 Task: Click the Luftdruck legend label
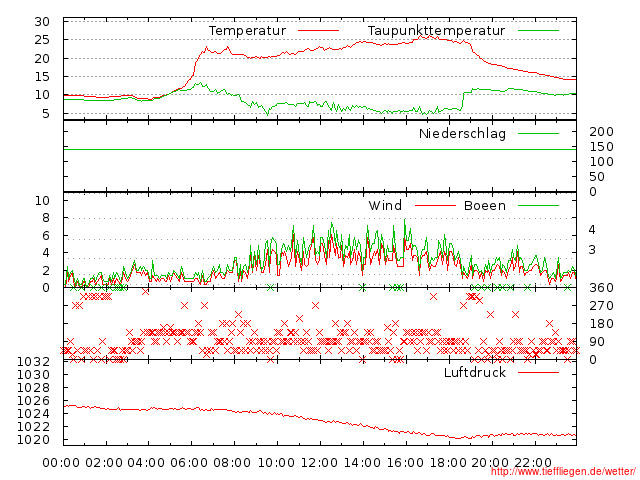click(475, 373)
